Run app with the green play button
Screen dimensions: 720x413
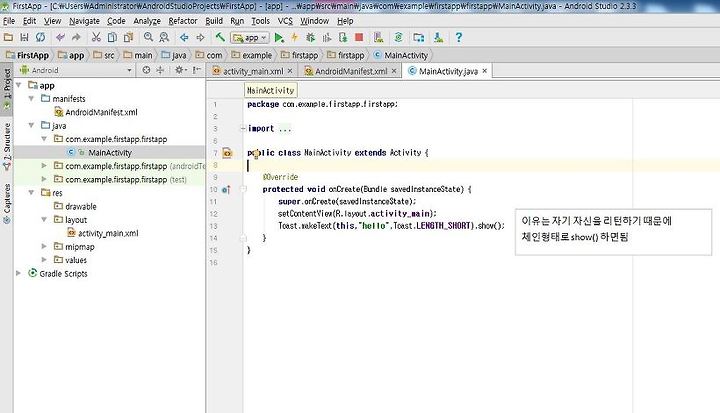[279, 37]
